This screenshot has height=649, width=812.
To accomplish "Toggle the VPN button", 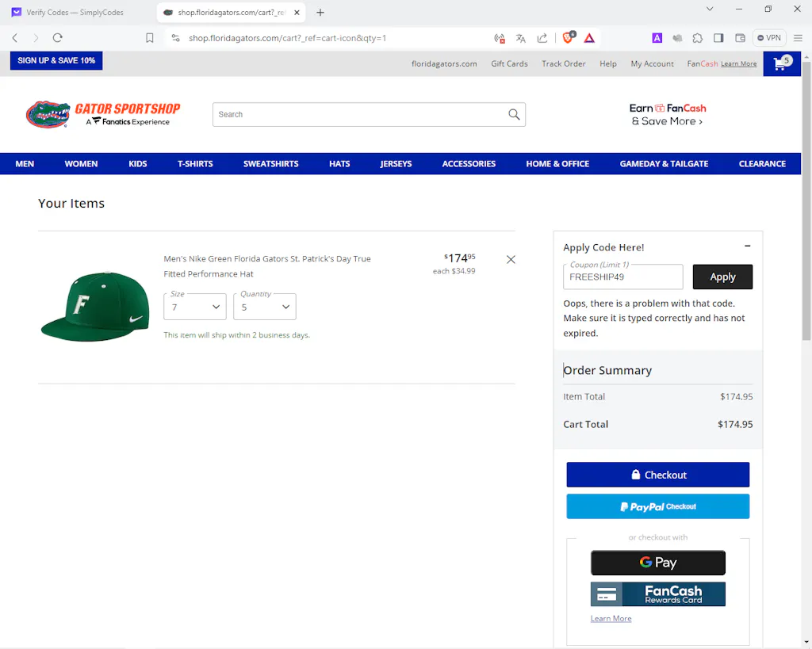I will [768, 38].
